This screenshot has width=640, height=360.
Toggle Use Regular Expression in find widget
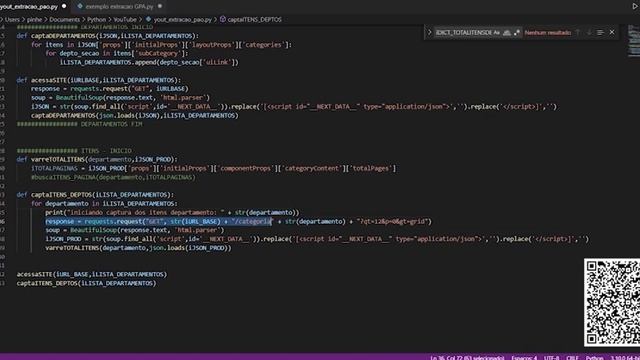tap(517, 33)
